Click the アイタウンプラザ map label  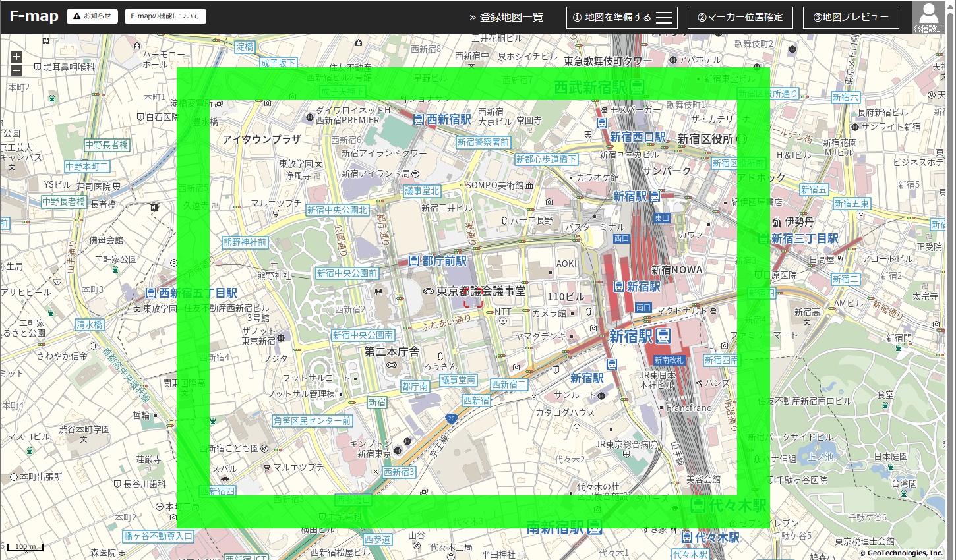pyautogui.click(x=261, y=140)
